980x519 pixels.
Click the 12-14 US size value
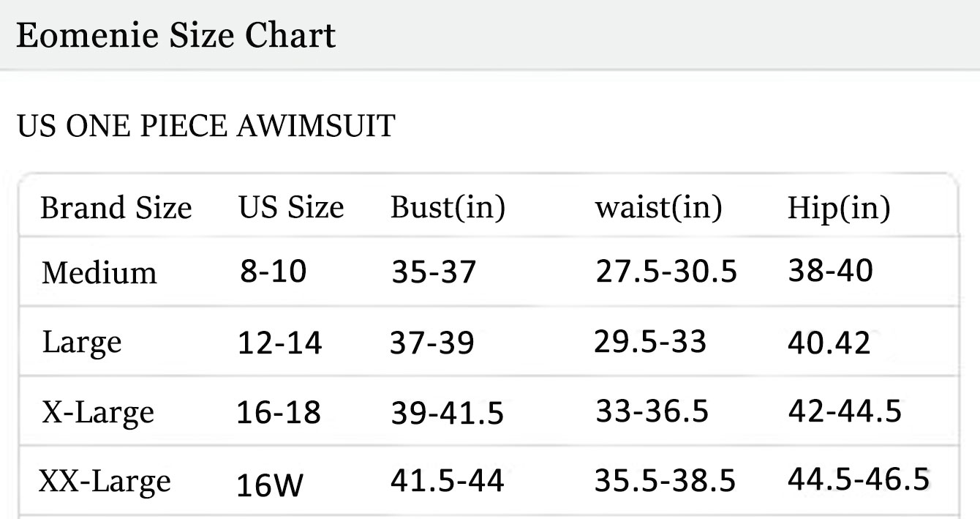[x=280, y=343]
